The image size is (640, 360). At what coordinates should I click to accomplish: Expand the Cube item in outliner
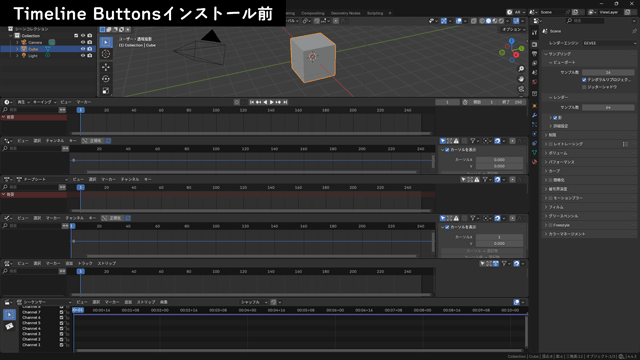[17, 49]
